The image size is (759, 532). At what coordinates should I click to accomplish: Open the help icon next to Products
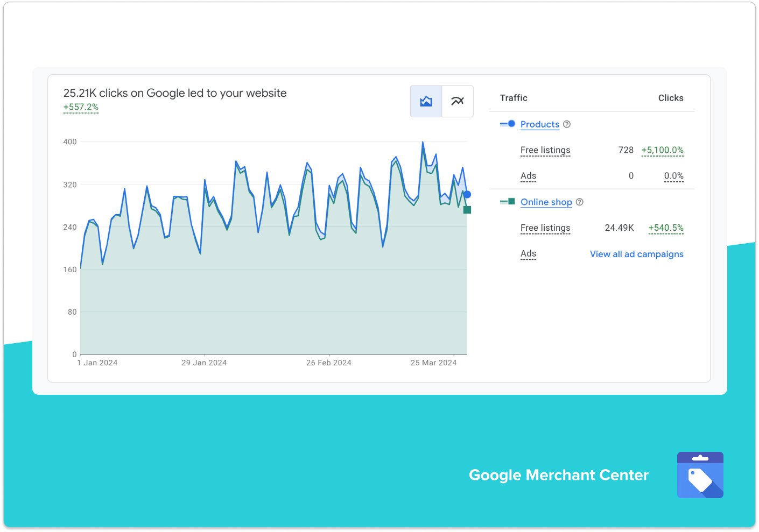[x=567, y=124]
